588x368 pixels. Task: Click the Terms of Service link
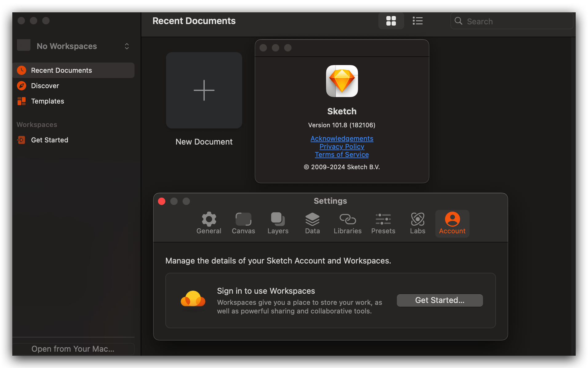pyautogui.click(x=342, y=154)
